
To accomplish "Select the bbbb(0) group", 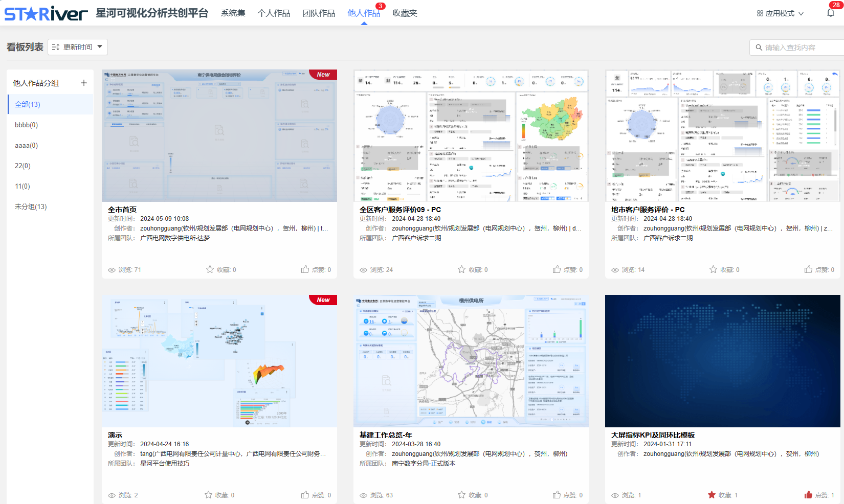I will pyautogui.click(x=51, y=125).
